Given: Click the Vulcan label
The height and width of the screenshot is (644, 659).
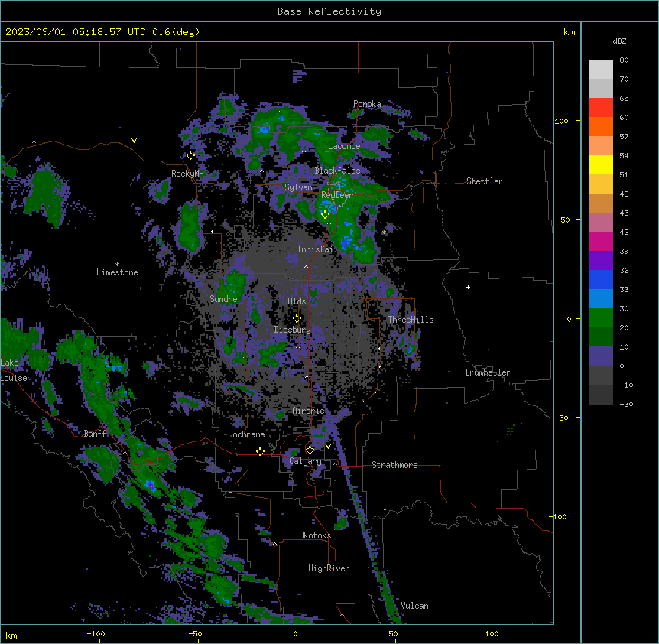Looking at the screenshot, I should [x=415, y=606].
